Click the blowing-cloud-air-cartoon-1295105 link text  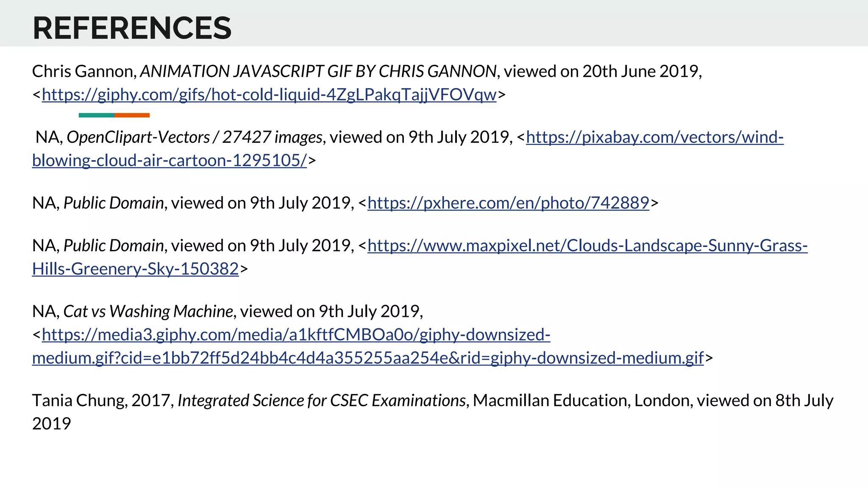tap(170, 161)
